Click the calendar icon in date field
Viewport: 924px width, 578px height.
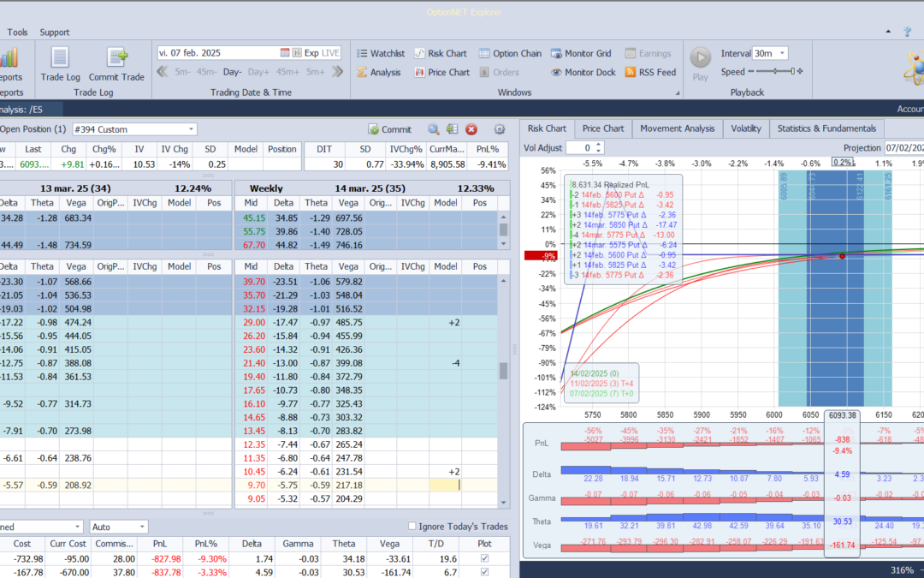tap(285, 52)
